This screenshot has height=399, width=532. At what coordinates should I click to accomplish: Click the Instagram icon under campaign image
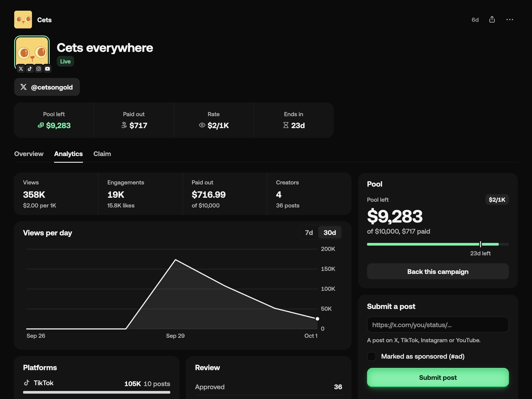(38, 69)
